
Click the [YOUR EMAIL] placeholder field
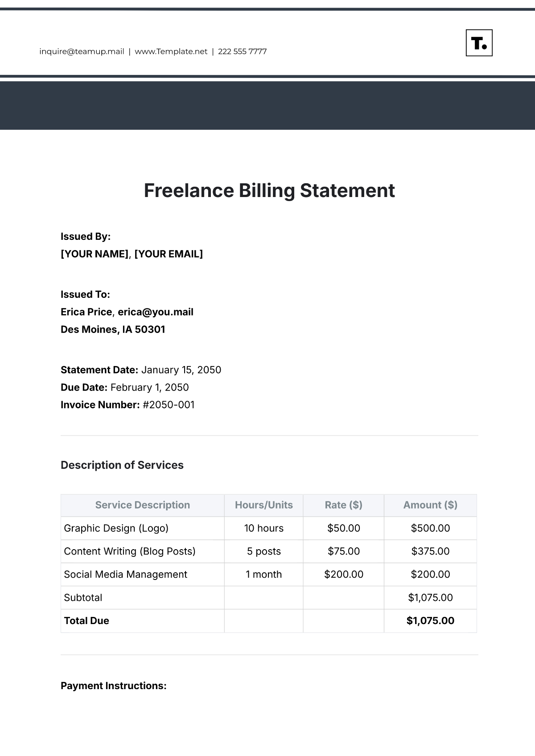coord(168,254)
